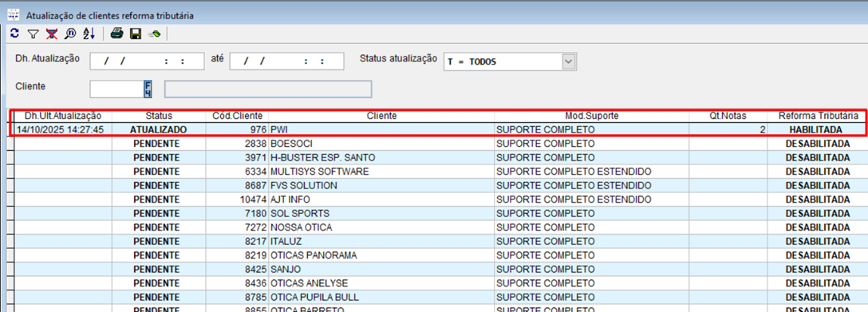Click SUPORTE COMPLETO ESTENDIDO in the MULTISYS SOFTWARE row

[592, 172]
